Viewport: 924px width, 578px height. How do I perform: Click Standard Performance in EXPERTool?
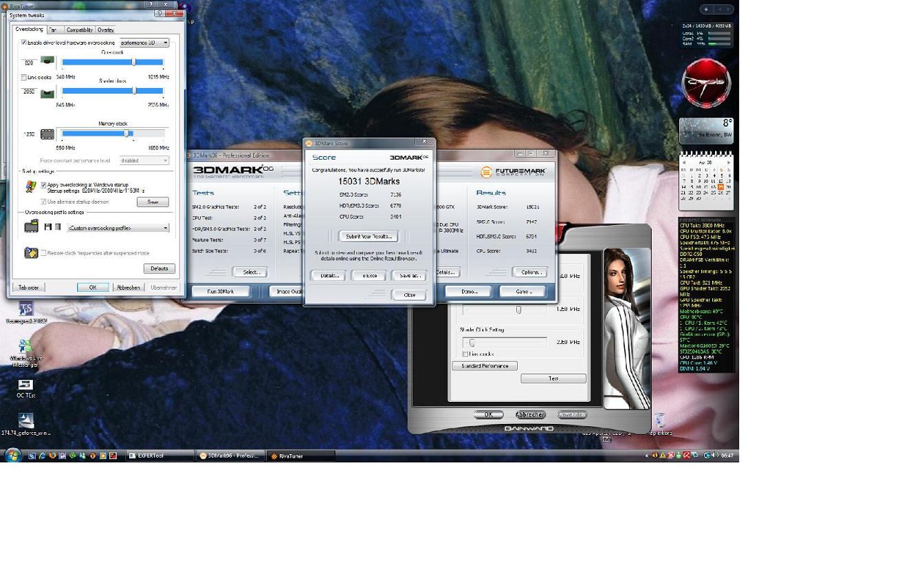[x=485, y=366]
